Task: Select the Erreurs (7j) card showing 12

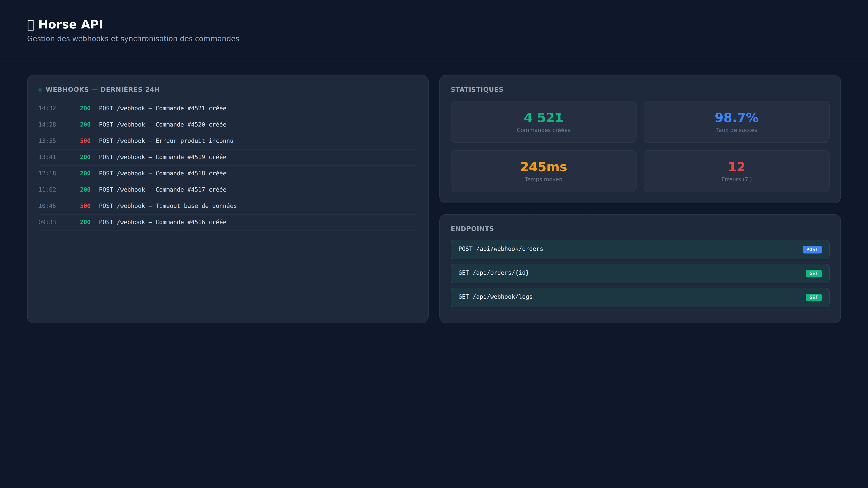Action: (736, 171)
